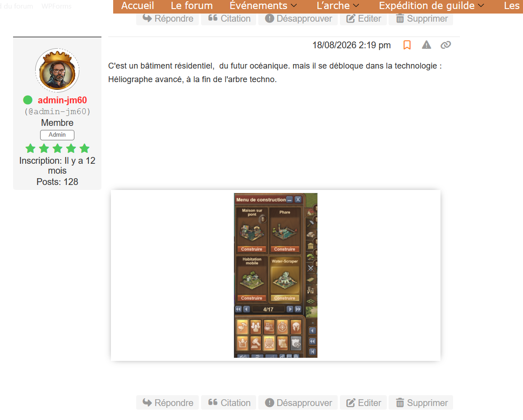The image size is (523, 420).
Task: Unapprove post using Désapprouver below the screenshot
Action: (x=298, y=403)
